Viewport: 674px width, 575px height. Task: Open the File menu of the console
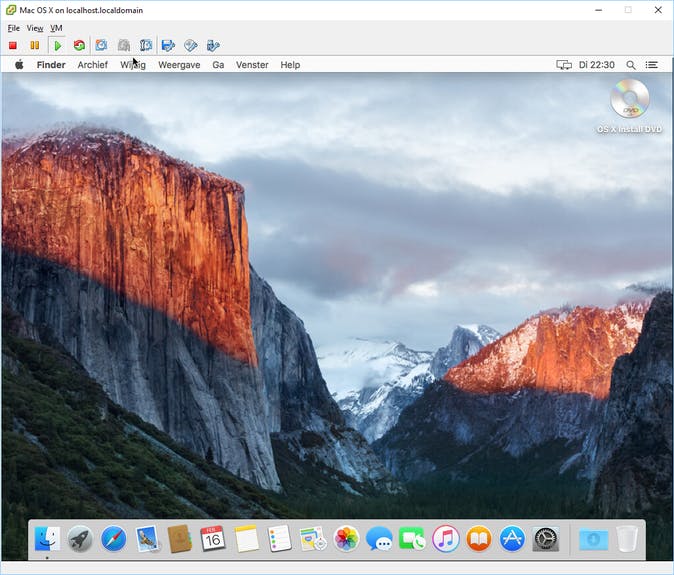coord(14,28)
